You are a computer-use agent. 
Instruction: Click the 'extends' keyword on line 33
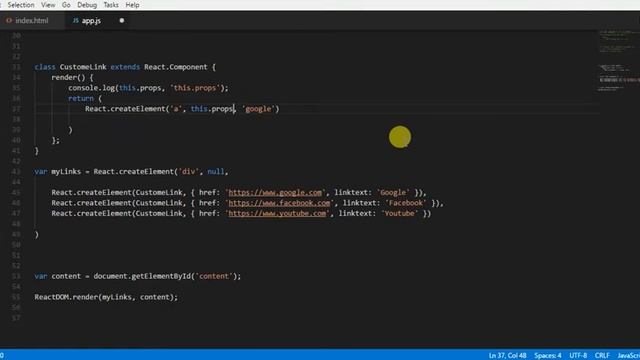[125, 67]
